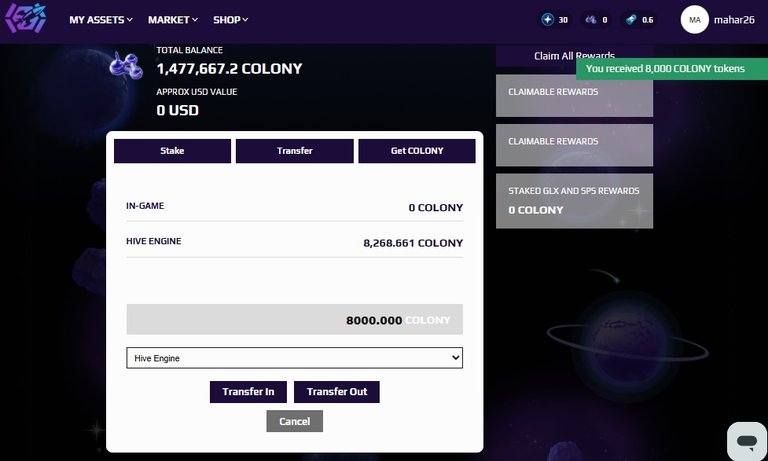This screenshot has width=768, height=461.
Task: Click the Transfer In button
Action: [x=248, y=392]
